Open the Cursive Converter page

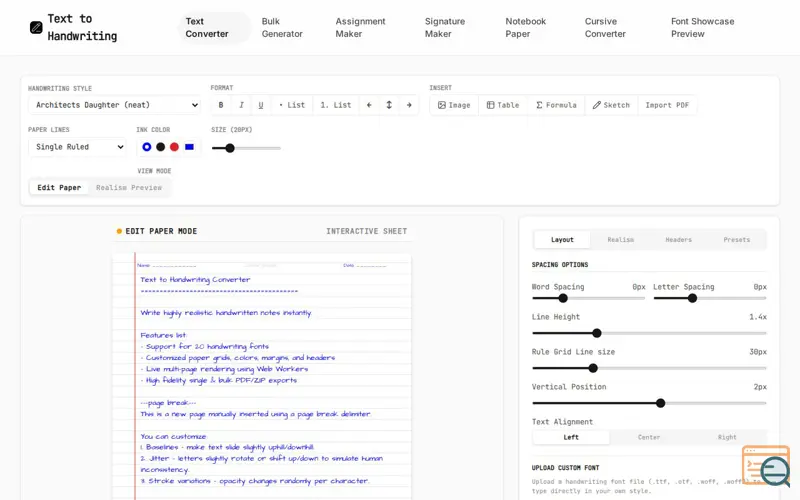click(x=605, y=28)
